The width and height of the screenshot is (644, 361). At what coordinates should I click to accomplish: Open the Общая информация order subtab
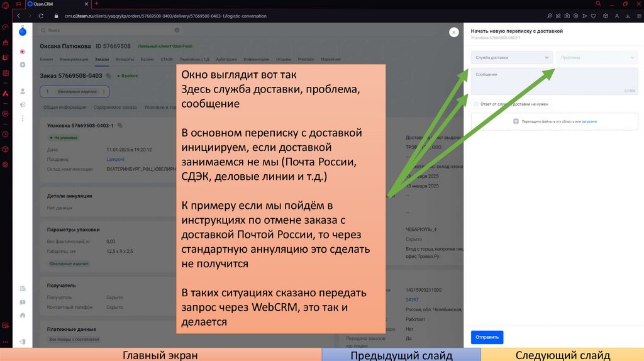click(65, 107)
